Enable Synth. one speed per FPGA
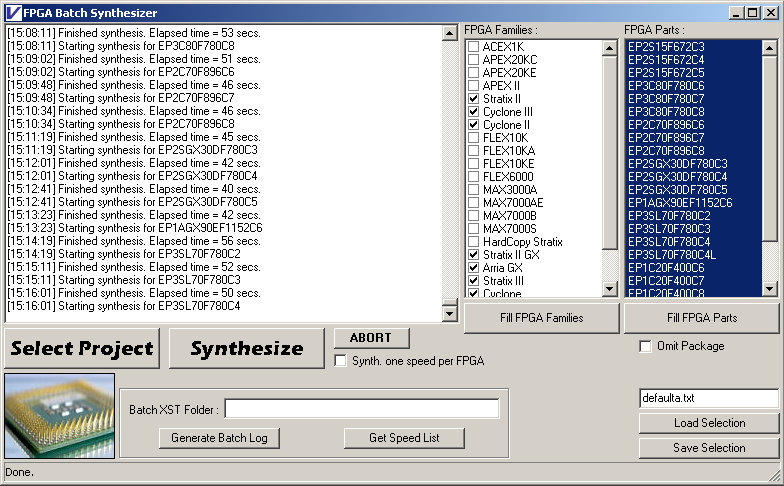Image resolution: width=784 pixels, height=486 pixels. click(340, 360)
